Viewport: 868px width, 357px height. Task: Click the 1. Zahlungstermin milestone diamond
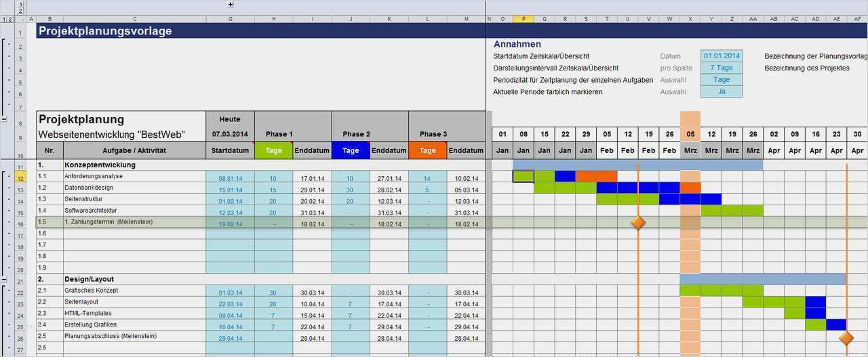pyautogui.click(x=637, y=222)
